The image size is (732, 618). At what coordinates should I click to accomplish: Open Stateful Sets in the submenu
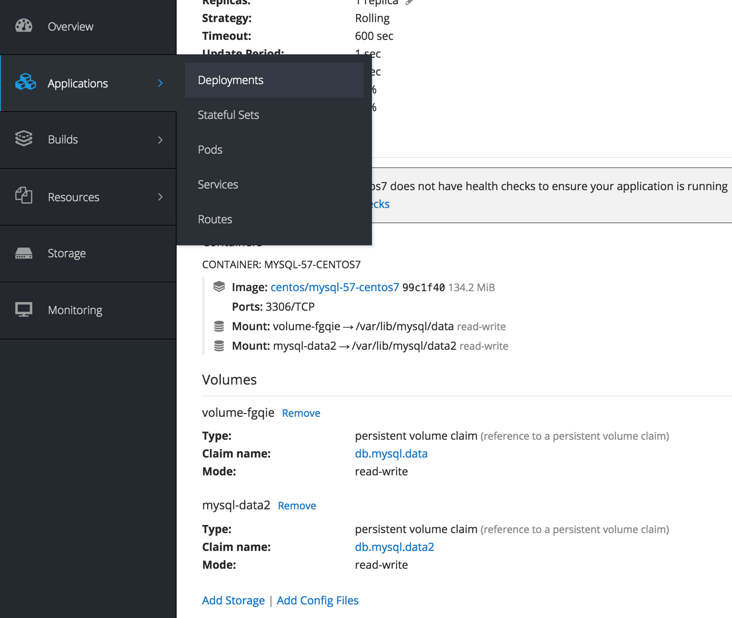pyautogui.click(x=228, y=115)
